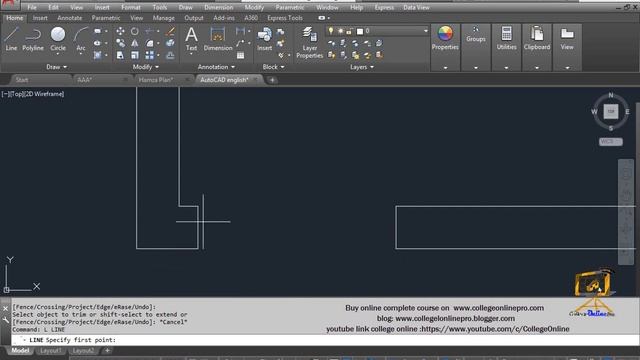
Task: Select the Line tool
Action: coord(11,39)
